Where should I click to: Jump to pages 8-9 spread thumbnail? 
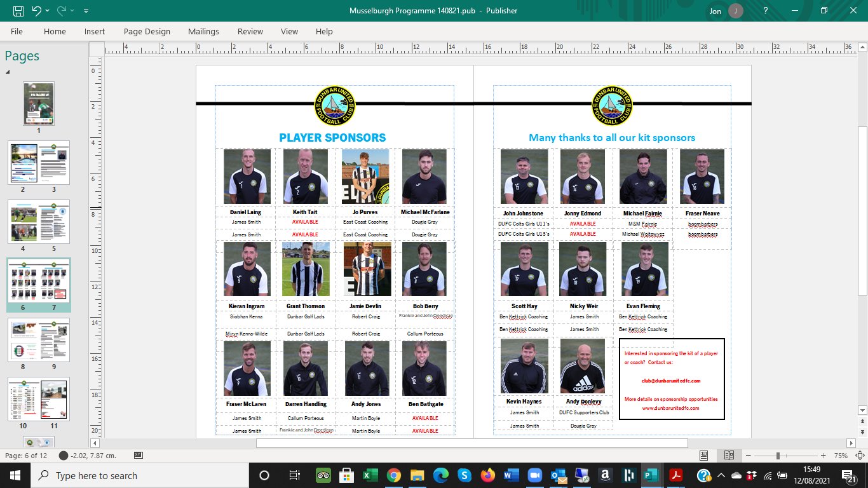pyautogui.click(x=39, y=339)
